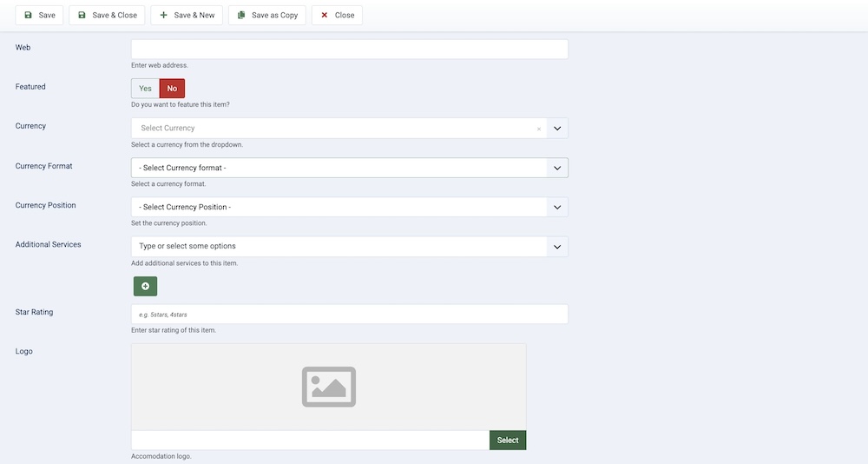868x464 pixels.
Task: Focus the Web address input field
Action: 349,50
